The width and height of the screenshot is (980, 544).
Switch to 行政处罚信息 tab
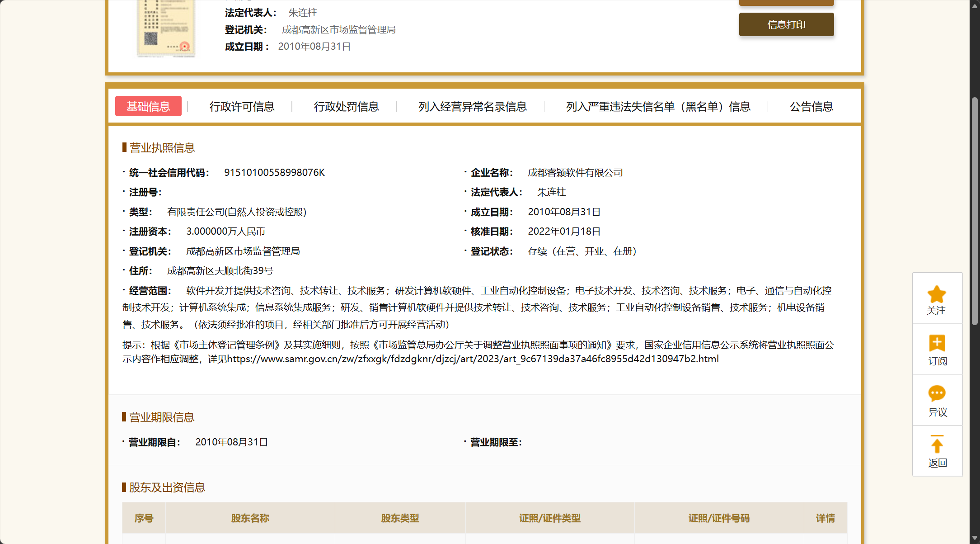[x=346, y=107]
